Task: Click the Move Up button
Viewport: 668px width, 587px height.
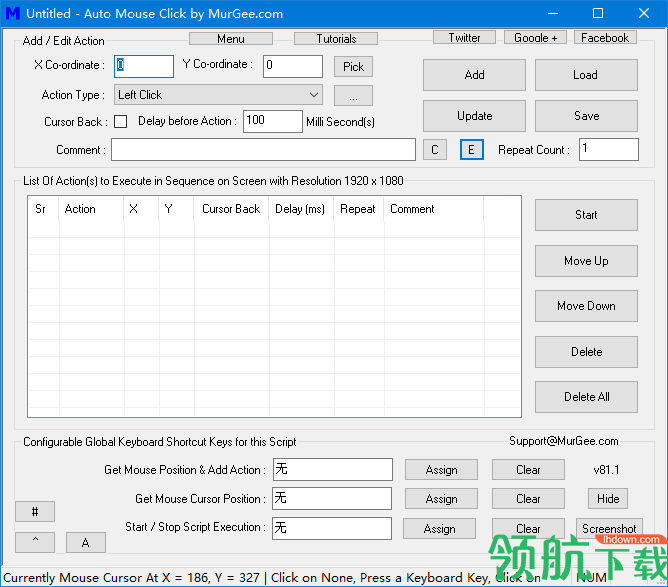Action: [586, 261]
